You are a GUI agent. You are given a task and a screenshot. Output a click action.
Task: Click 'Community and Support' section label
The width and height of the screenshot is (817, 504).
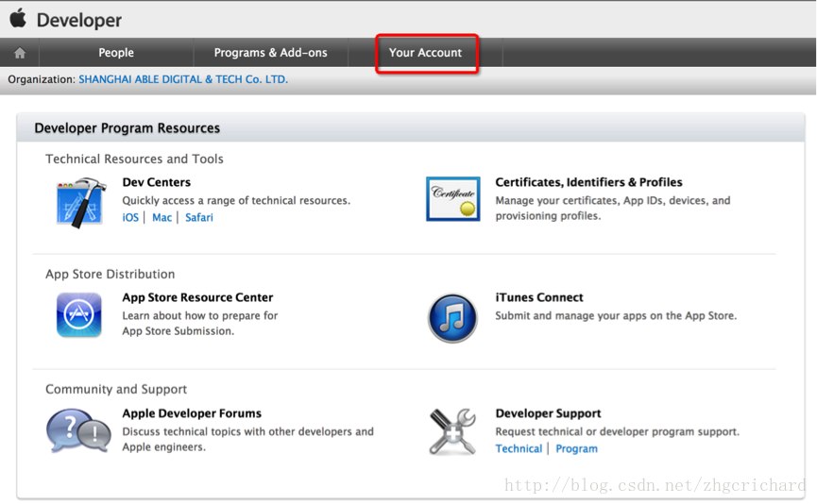tap(116, 390)
